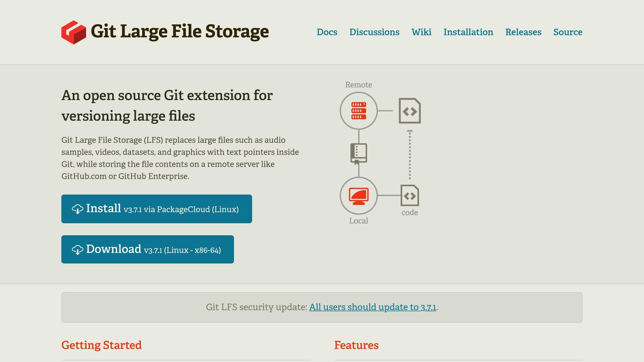Open the Docs page
Screen dimensions: 644x362
tap(327, 32)
